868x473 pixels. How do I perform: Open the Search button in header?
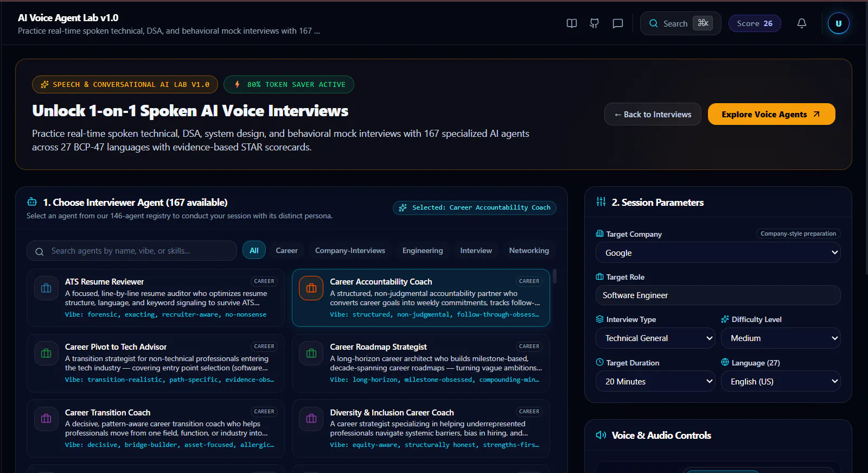(x=680, y=23)
